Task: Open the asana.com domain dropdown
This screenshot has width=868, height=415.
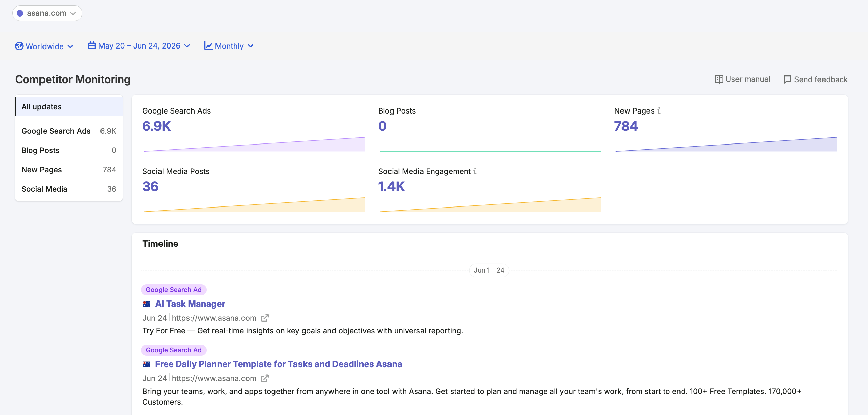Action: 47,13
